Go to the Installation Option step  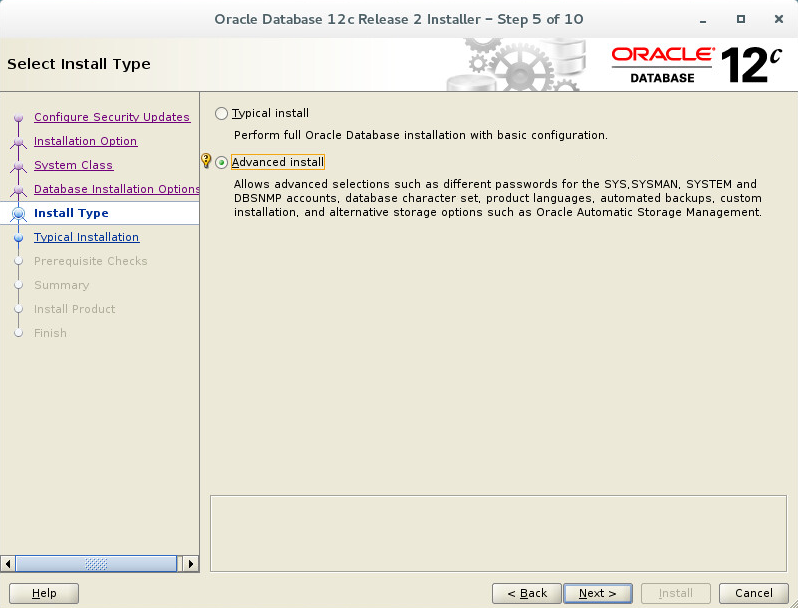pyautogui.click(x=86, y=141)
